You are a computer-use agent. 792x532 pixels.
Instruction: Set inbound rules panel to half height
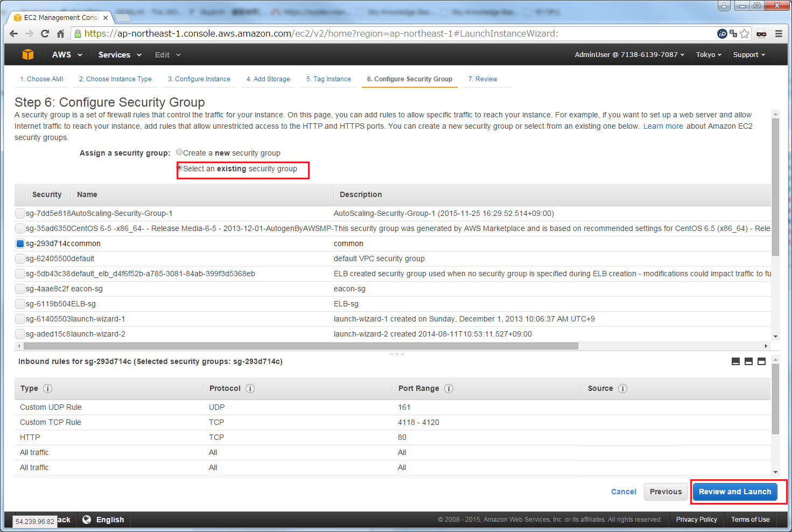pos(748,361)
